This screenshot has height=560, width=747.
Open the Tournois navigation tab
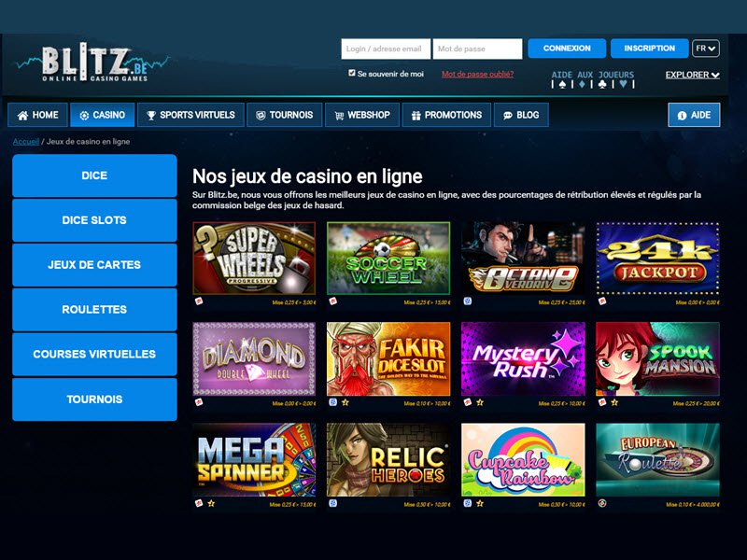[285, 115]
